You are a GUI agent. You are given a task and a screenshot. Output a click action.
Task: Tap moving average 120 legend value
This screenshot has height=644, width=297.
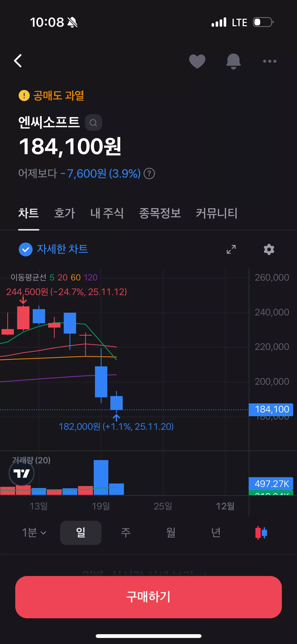click(91, 277)
